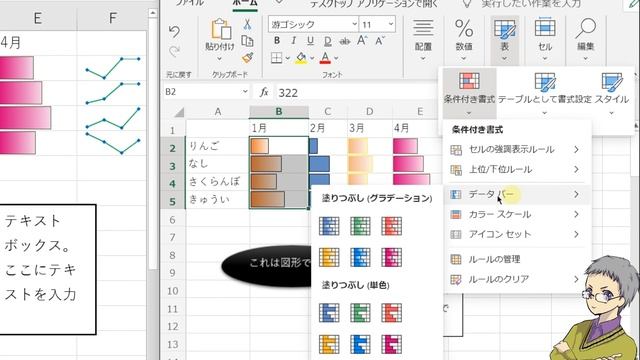The image size is (640, 360).
Task: Click the 条件付き書式 conditional formatting button
Action: pos(469,93)
